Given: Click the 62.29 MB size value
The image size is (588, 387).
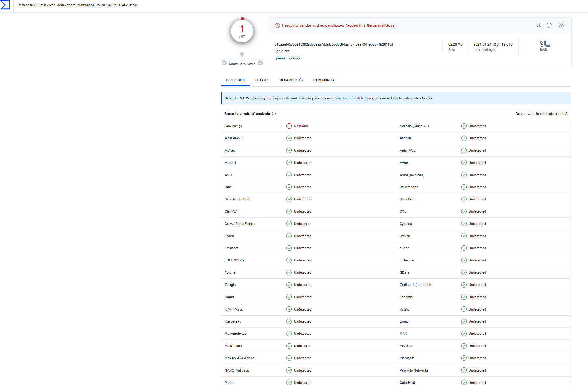Looking at the screenshot, I should [x=455, y=45].
